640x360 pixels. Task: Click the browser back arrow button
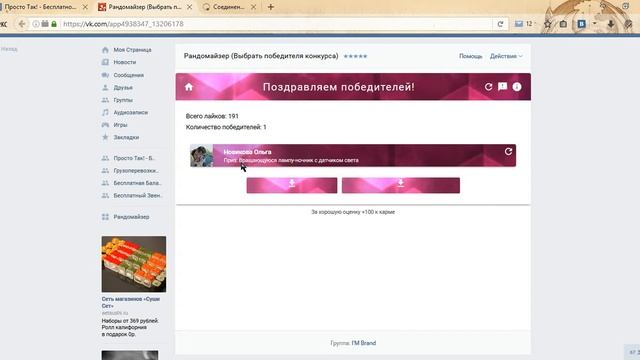pyautogui.click(x=22, y=24)
